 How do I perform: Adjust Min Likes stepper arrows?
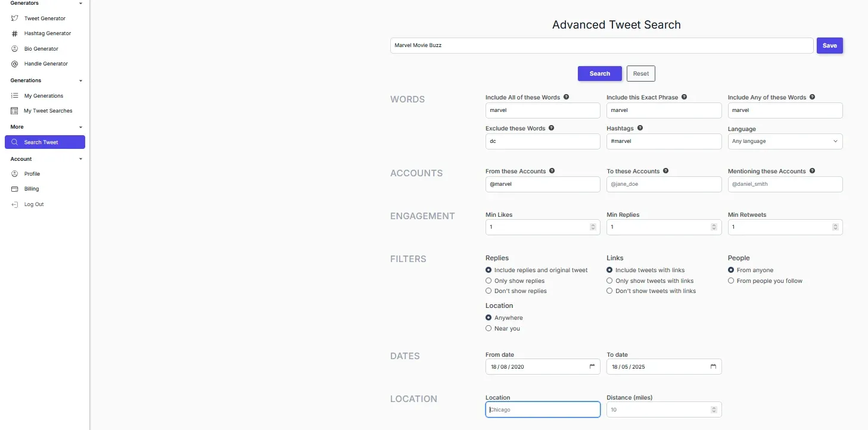tap(593, 227)
